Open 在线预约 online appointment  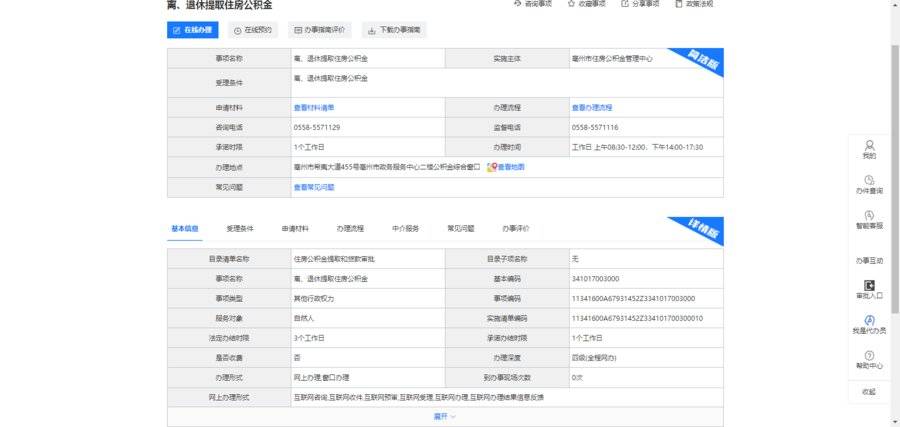point(253,30)
